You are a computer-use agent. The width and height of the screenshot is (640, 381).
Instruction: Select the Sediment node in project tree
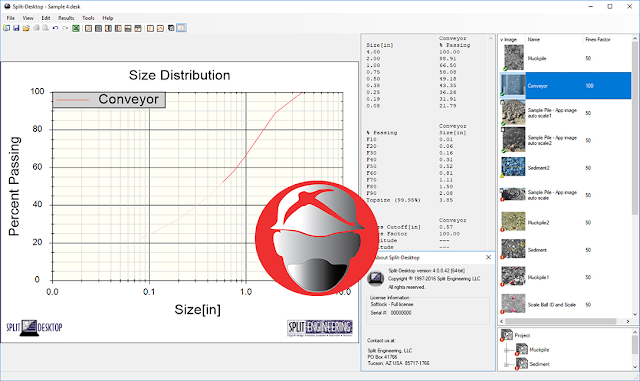(x=540, y=364)
